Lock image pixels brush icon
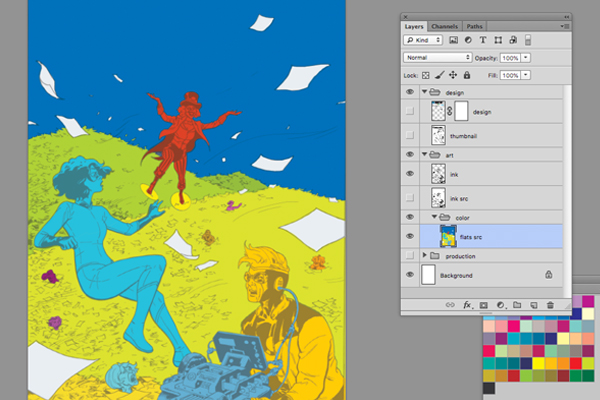Image resolution: width=600 pixels, height=400 pixels. click(439, 75)
